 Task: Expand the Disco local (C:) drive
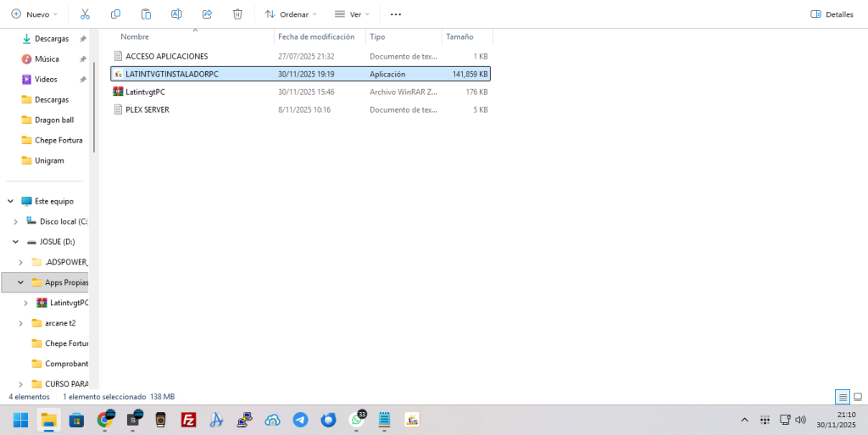(x=15, y=221)
